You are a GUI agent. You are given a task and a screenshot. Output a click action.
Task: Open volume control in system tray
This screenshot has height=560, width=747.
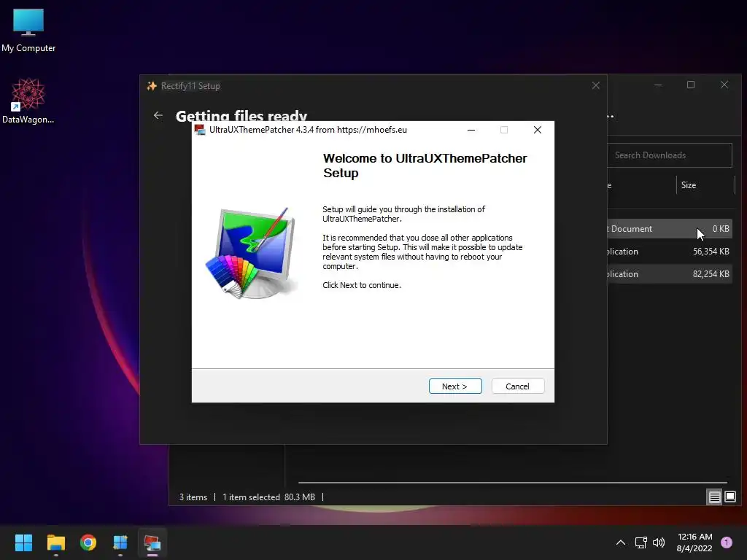click(659, 542)
